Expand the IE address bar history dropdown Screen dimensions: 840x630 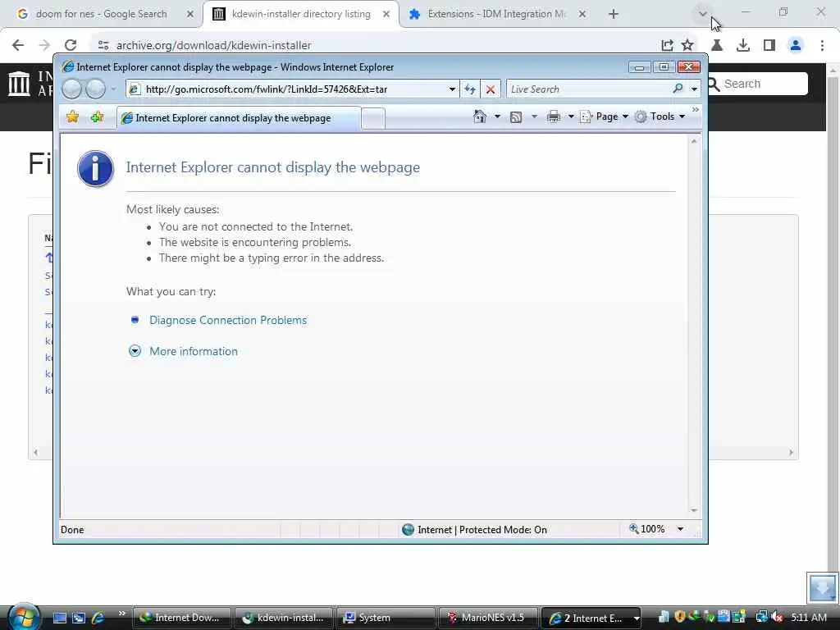[452, 89]
